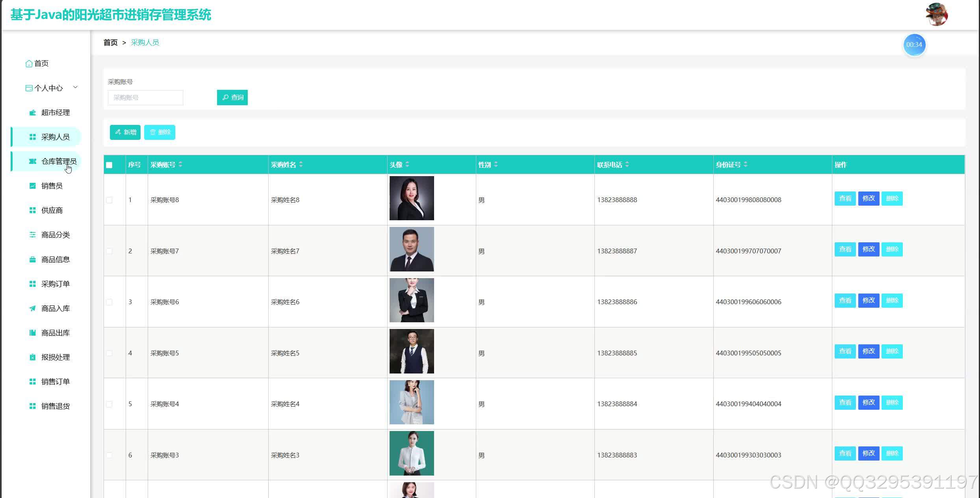
Task: Sort by the 性别 column arrows
Action: [496, 165]
